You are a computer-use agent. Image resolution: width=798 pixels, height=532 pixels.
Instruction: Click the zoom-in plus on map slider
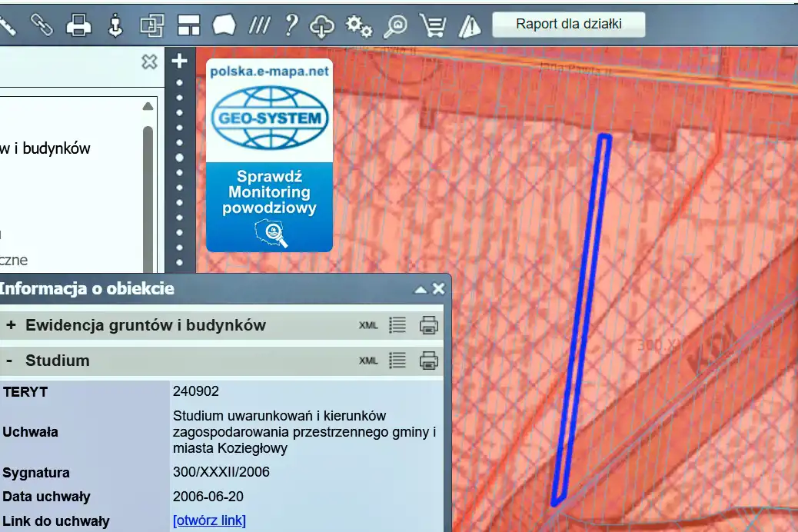(x=179, y=61)
